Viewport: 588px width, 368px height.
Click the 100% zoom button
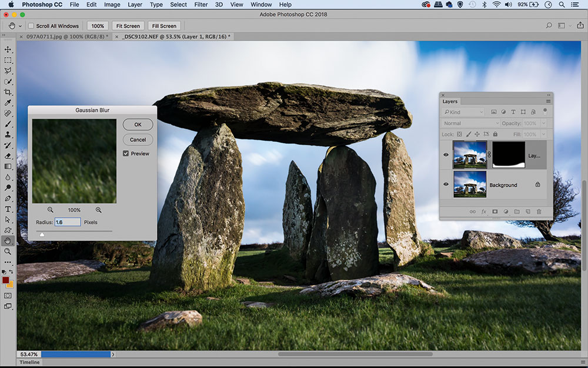(98, 26)
